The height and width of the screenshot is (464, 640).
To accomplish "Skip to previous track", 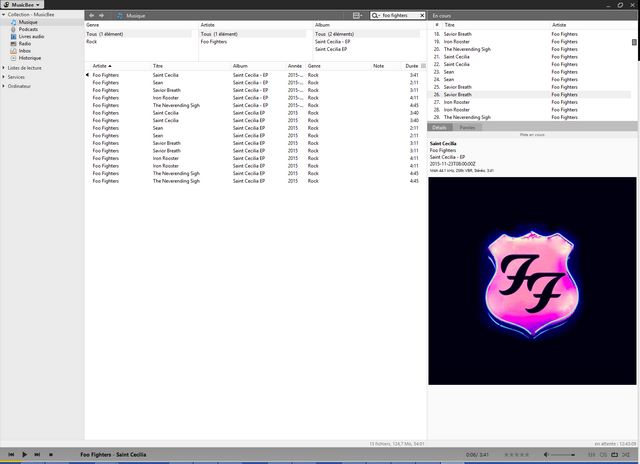I will coord(9,455).
